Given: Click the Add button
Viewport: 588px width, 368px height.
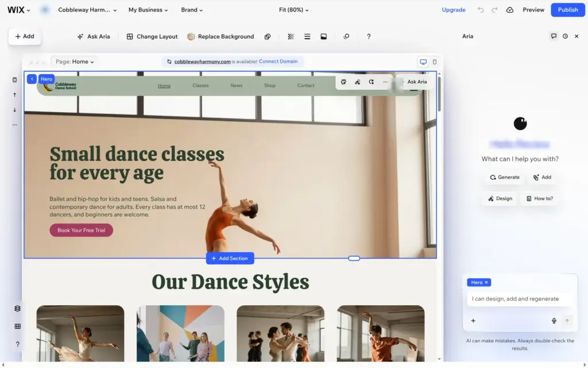Looking at the screenshot, I should [x=24, y=36].
